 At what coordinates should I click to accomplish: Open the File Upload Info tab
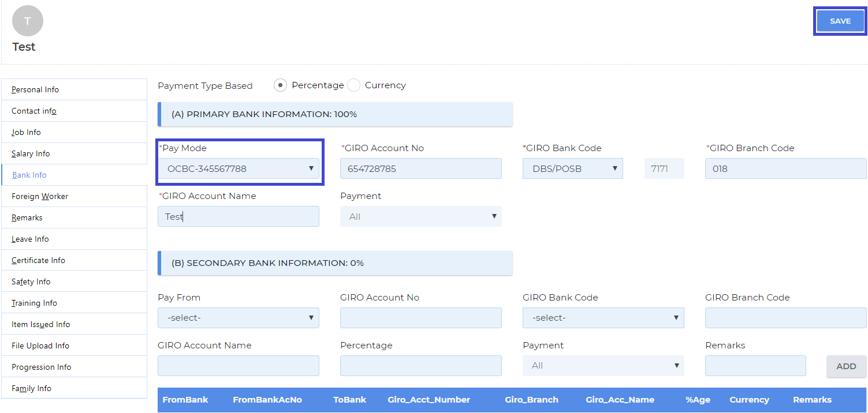tap(74, 346)
